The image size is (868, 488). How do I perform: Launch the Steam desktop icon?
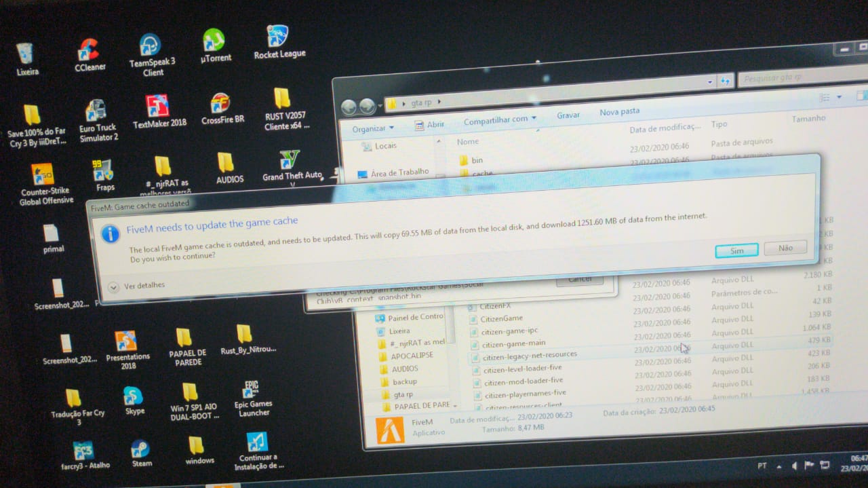pos(142,453)
